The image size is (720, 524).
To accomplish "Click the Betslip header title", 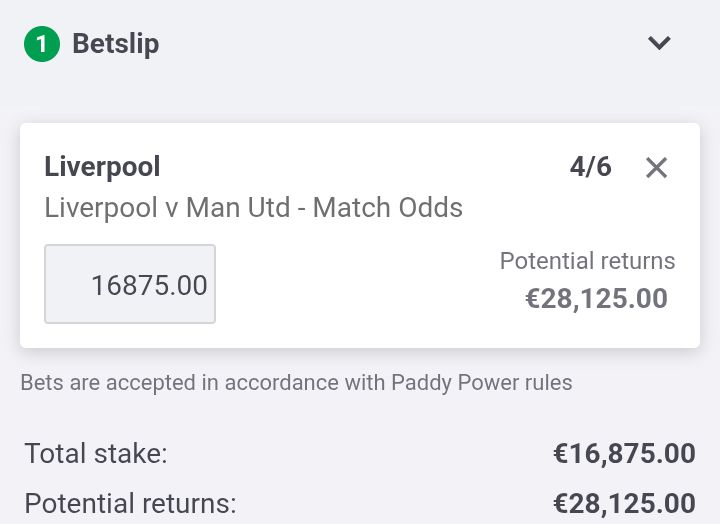I will pyautogui.click(x=116, y=44).
